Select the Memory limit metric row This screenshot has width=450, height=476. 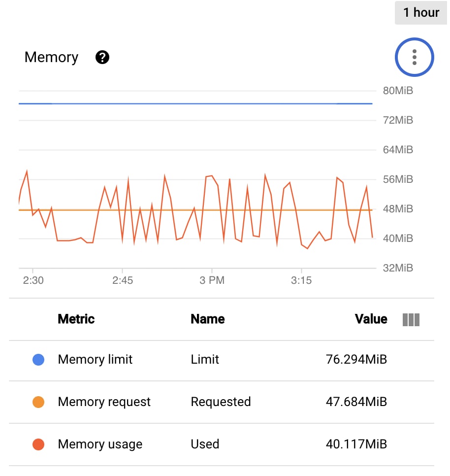click(x=222, y=360)
